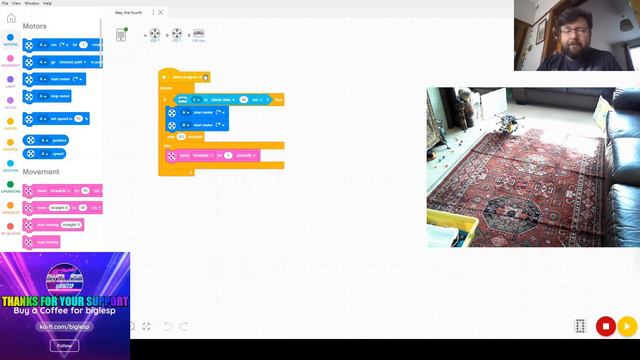Screen dimensions: 640x360
Task: Pick the 'stop moving' palette block
Action: pos(42,242)
